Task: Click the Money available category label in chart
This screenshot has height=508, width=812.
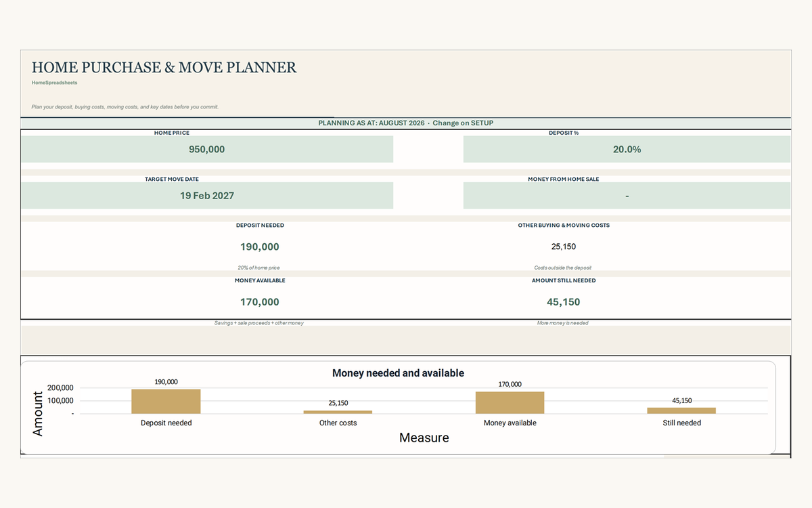Action: tap(510, 423)
